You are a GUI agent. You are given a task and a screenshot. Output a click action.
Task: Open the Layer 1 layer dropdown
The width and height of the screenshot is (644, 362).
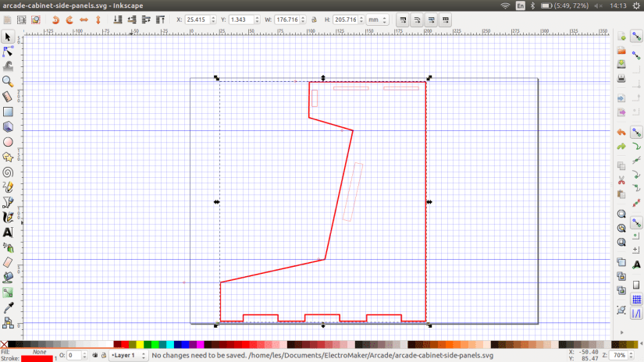pyautogui.click(x=128, y=356)
